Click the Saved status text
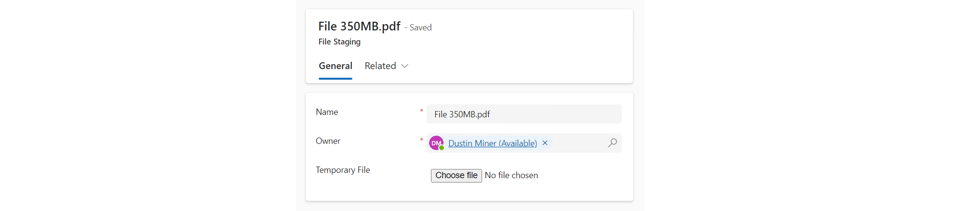 pyautogui.click(x=420, y=28)
